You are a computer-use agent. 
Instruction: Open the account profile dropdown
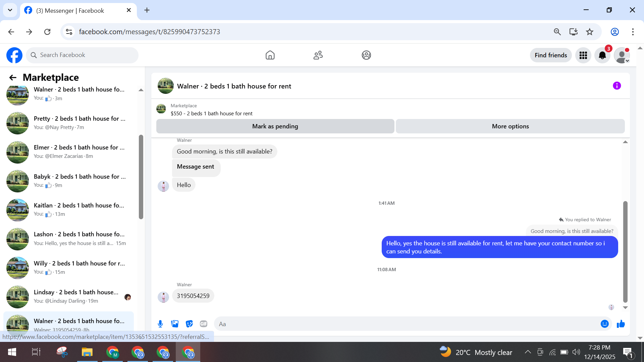[x=622, y=55]
